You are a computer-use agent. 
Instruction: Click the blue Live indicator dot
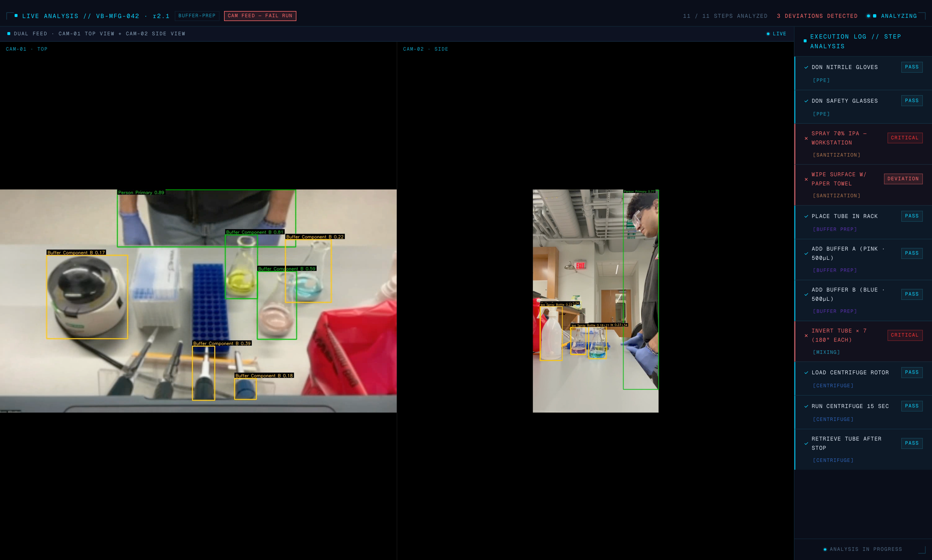(768, 34)
